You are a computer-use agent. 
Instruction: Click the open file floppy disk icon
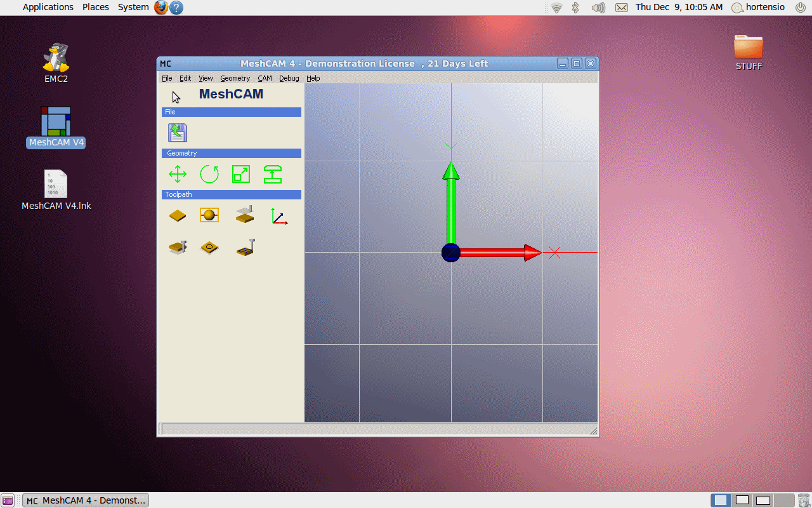[178, 133]
